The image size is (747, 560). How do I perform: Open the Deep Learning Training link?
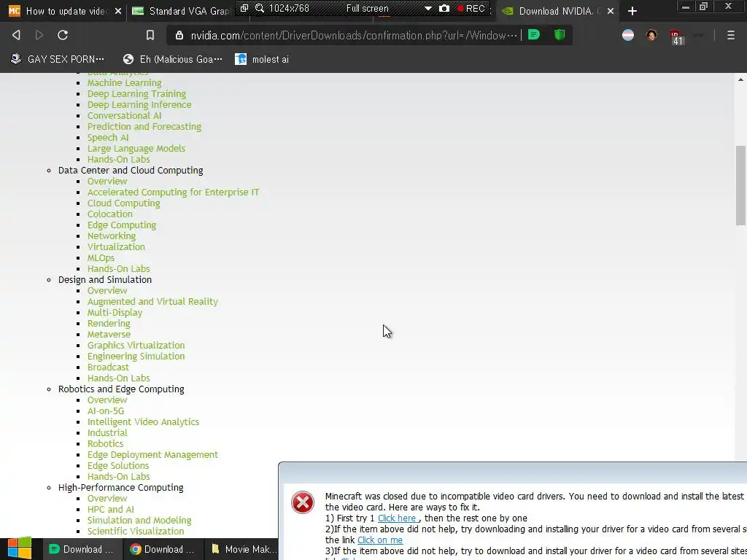136,94
